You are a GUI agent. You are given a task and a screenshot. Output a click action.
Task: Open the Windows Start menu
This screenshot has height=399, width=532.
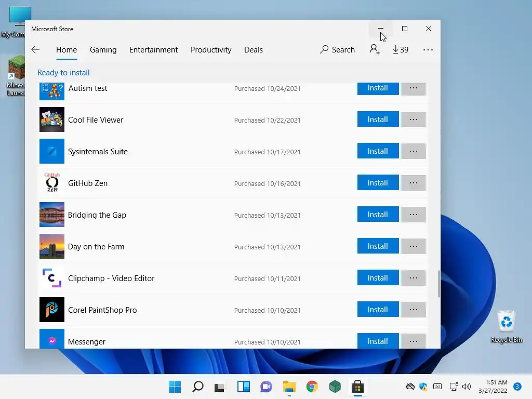tap(175, 387)
